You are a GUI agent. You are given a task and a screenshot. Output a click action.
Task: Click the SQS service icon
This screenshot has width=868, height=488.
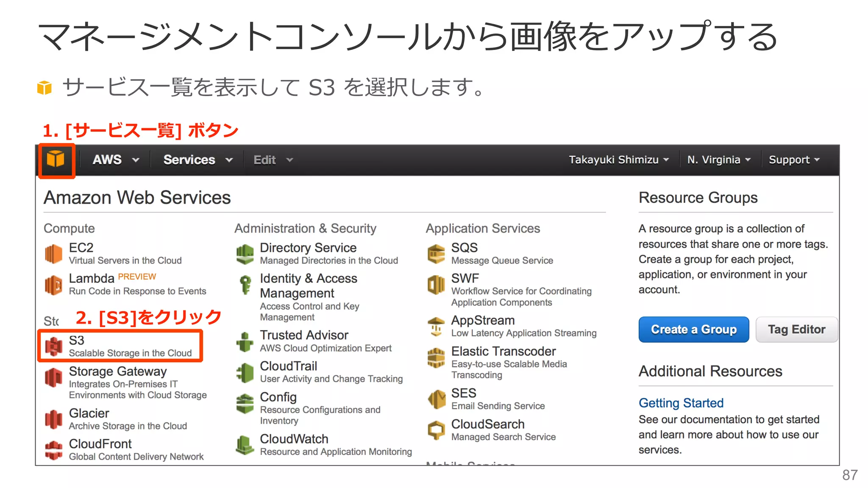click(436, 254)
